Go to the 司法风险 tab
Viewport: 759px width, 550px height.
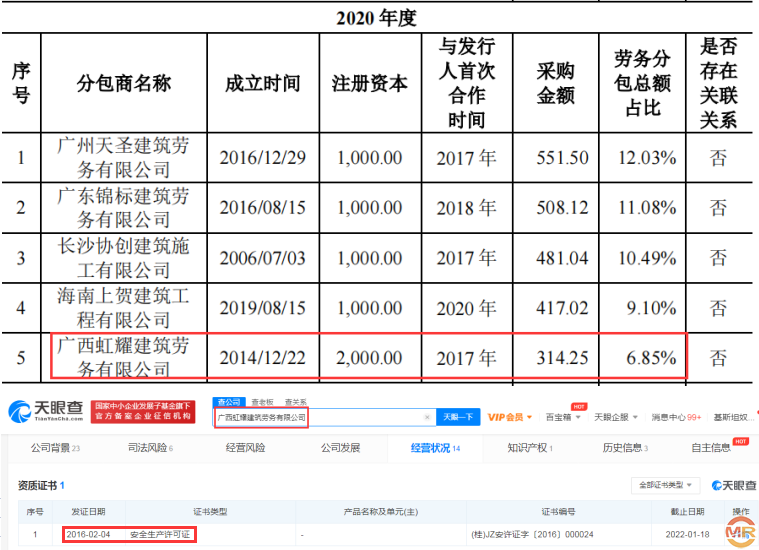(x=150, y=448)
